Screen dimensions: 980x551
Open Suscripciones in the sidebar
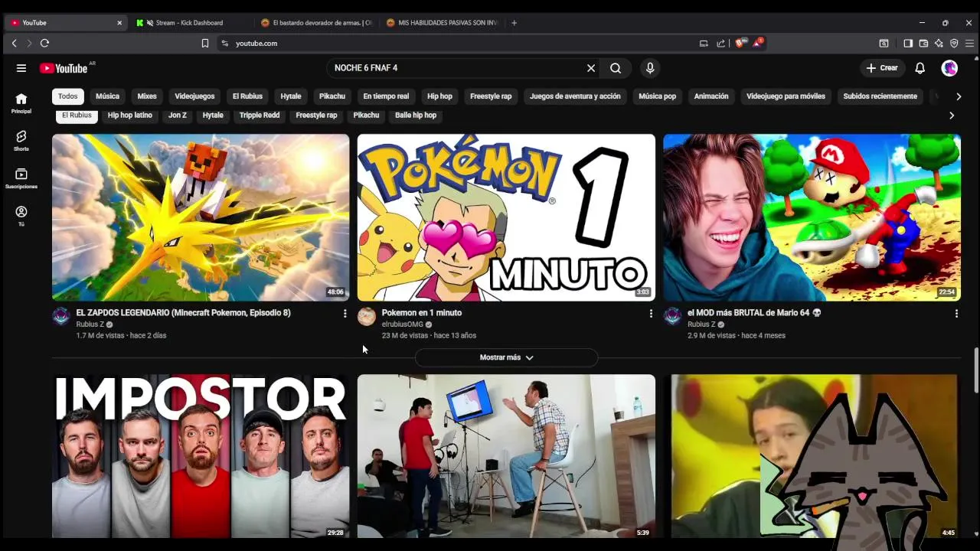[x=21, y=178]
